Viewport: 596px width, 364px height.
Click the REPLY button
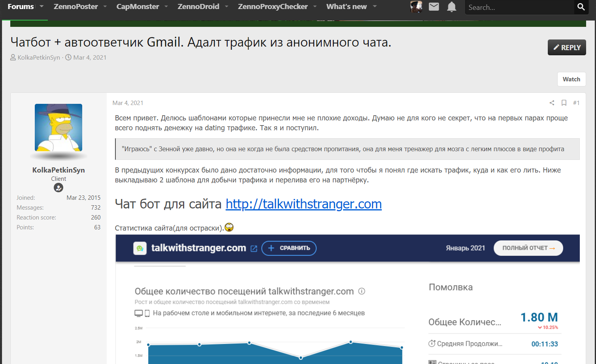(567, 47)
